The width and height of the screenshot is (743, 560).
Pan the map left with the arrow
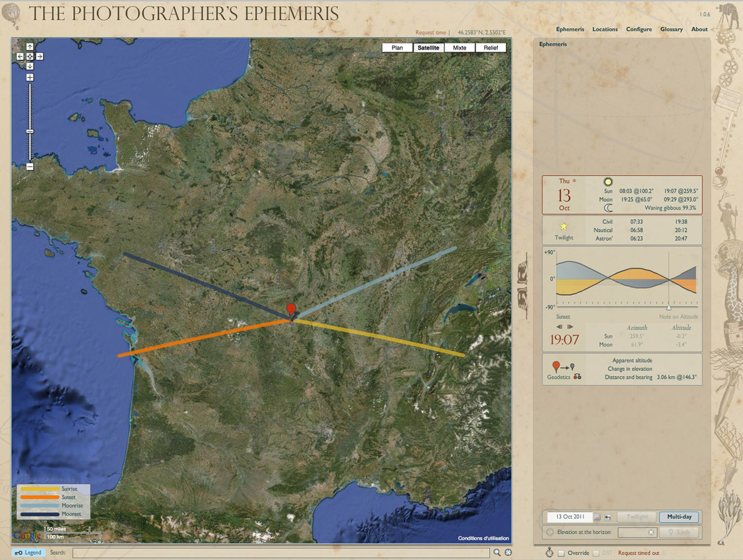pos(20,56)
